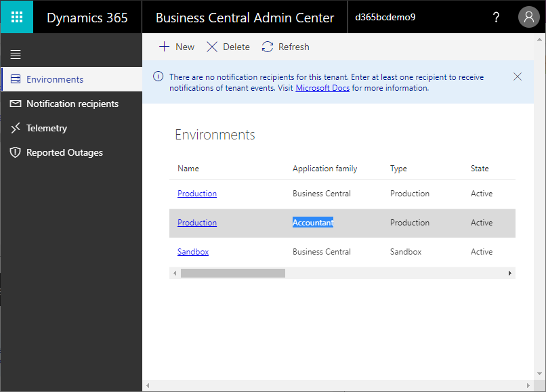
Task: Open the Business Central Production environment
Action: click(197, 194)
